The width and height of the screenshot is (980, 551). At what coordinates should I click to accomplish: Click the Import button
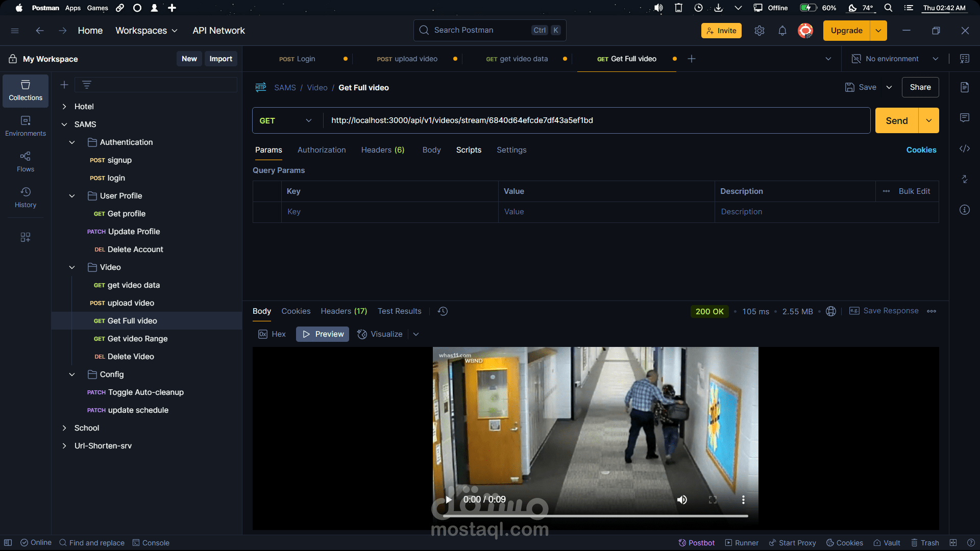pos(220,59)
